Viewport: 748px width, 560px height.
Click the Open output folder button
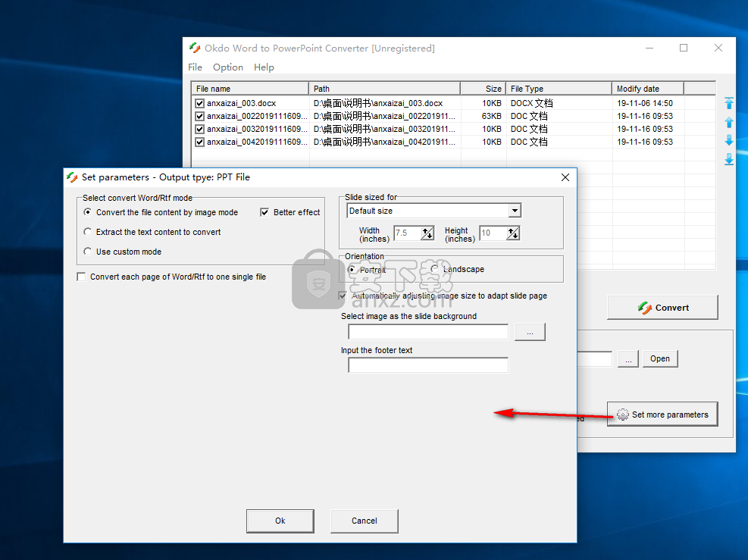pyautogui.click(x=660, y=358)
